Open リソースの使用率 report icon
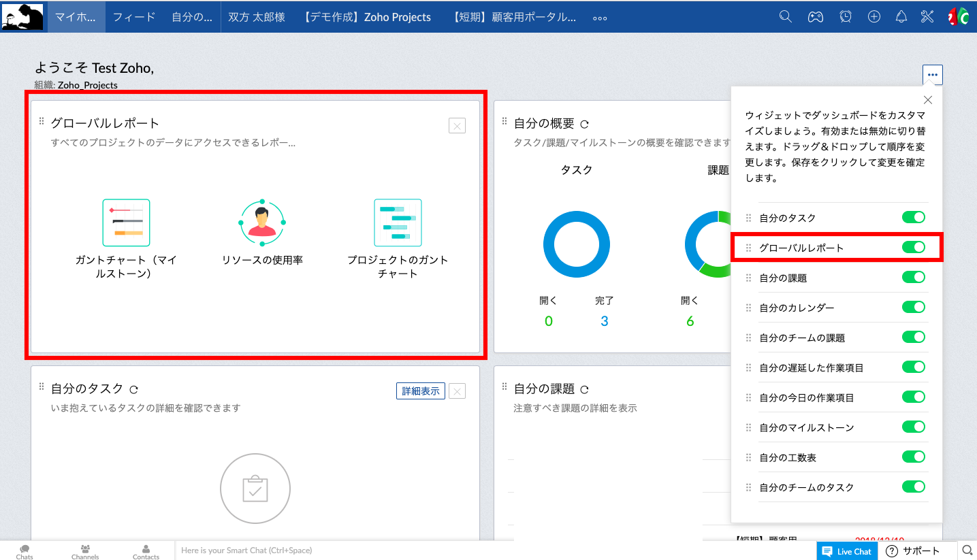Screen dimensions: 977x560 (262, 223)
